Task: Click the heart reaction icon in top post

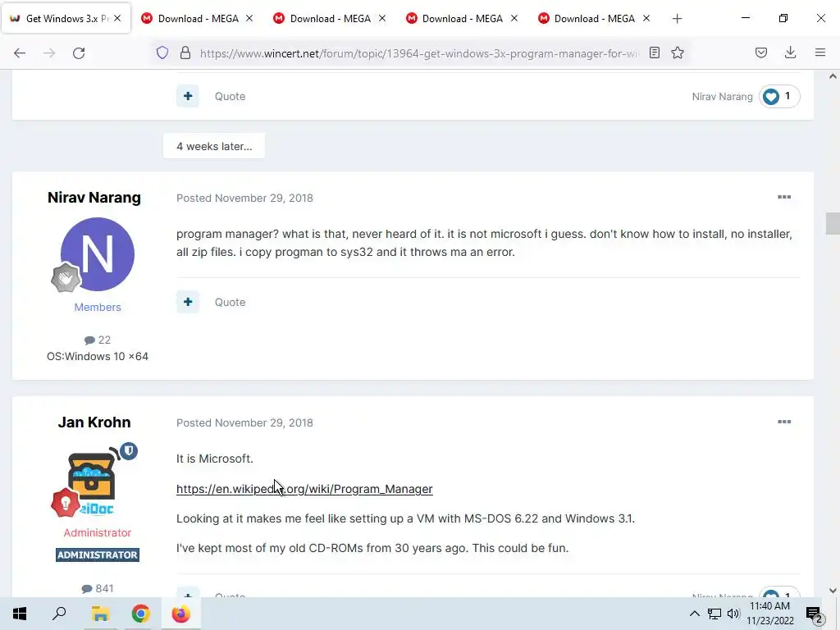Action: 771,97
